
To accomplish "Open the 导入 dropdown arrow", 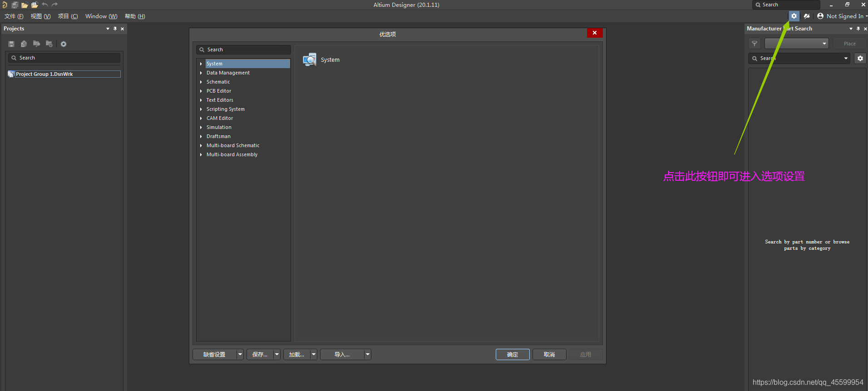I will (x=368, y=354).
